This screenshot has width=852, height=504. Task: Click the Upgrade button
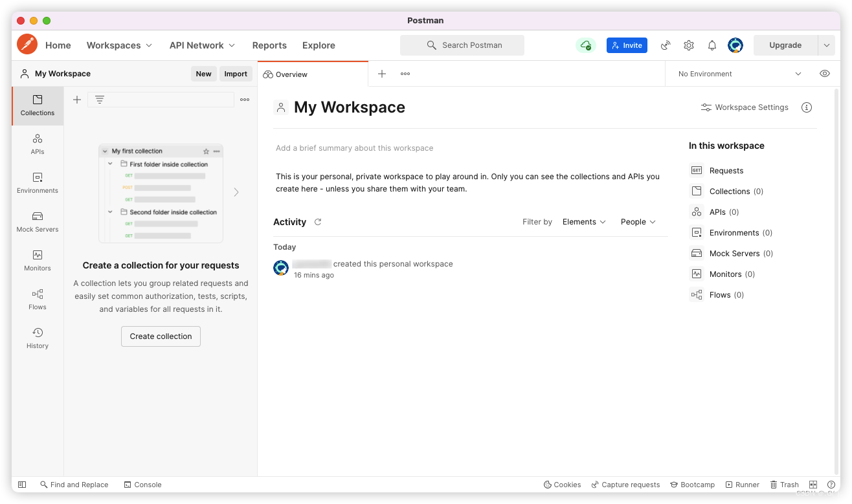click(x=785, y=45)
